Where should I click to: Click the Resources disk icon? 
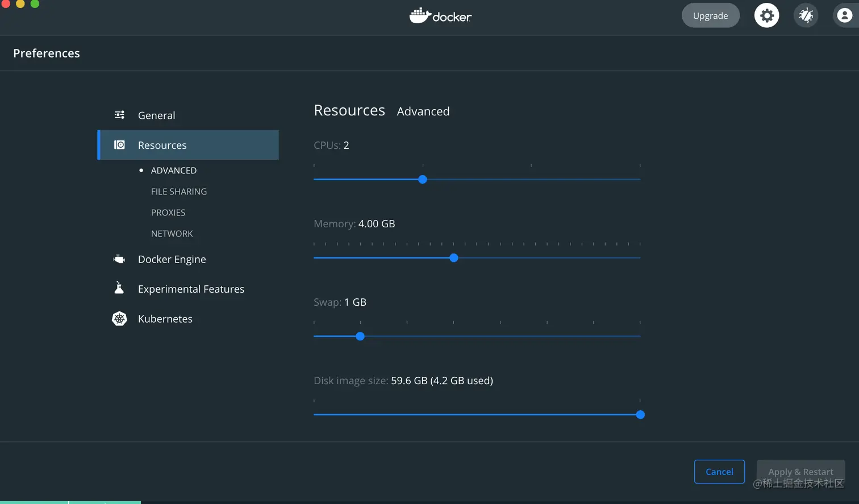(x=119, y=145)
